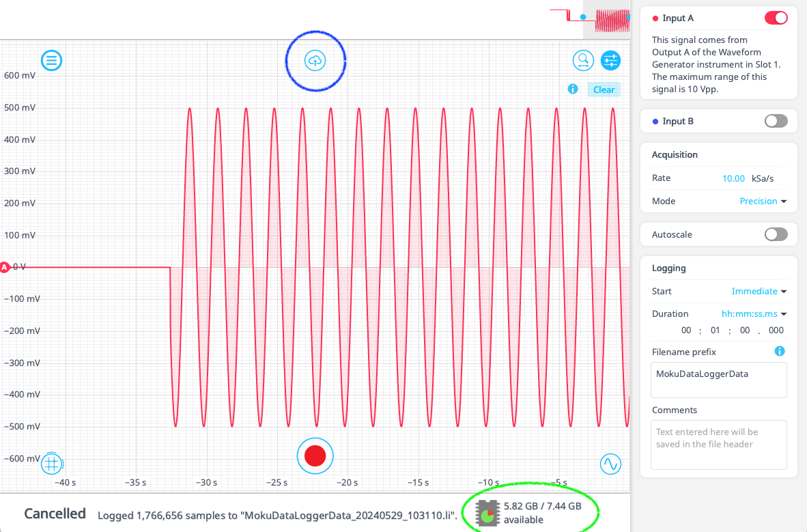This screenshot has height=532, width=807.
Task: Enable the Input B switch
Action: 776,121
